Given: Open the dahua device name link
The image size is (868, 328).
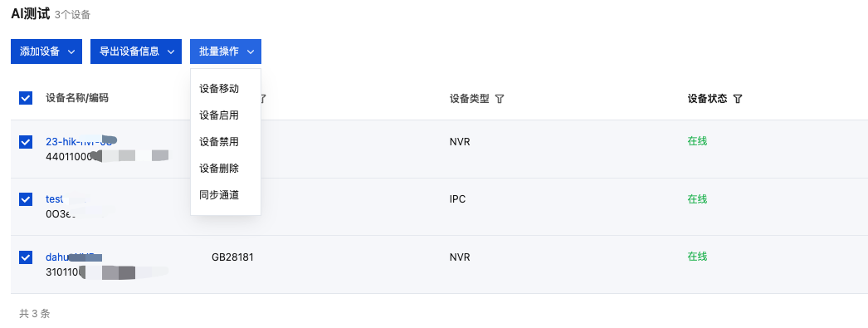Looking at the screenshot, I should click(x=74, y=257).
